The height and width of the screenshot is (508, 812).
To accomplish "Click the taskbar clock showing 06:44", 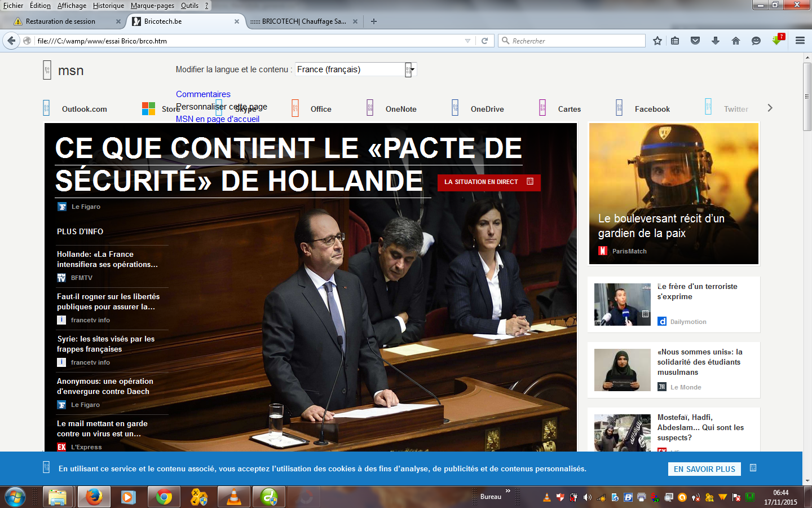I will 780,497.
